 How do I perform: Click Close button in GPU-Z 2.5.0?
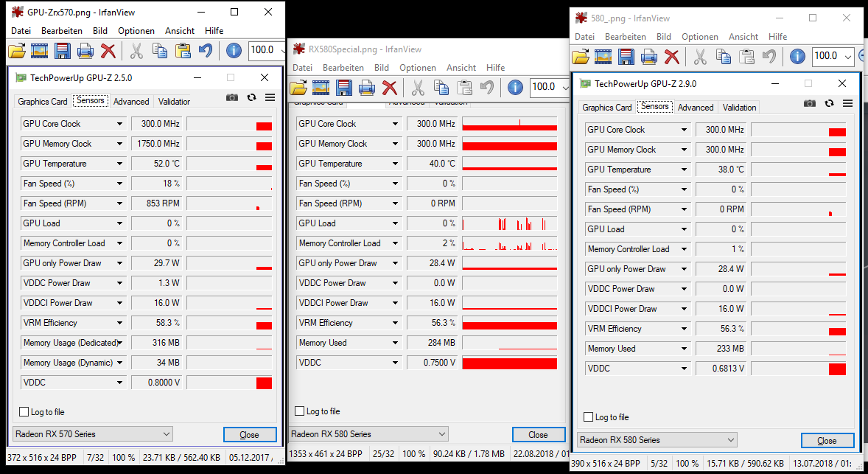click(250, 435)
